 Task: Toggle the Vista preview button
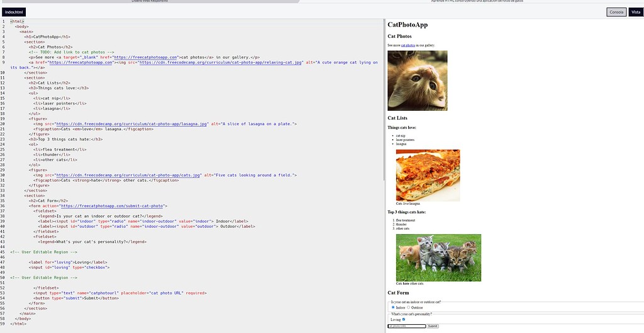[x=636, y=13]
